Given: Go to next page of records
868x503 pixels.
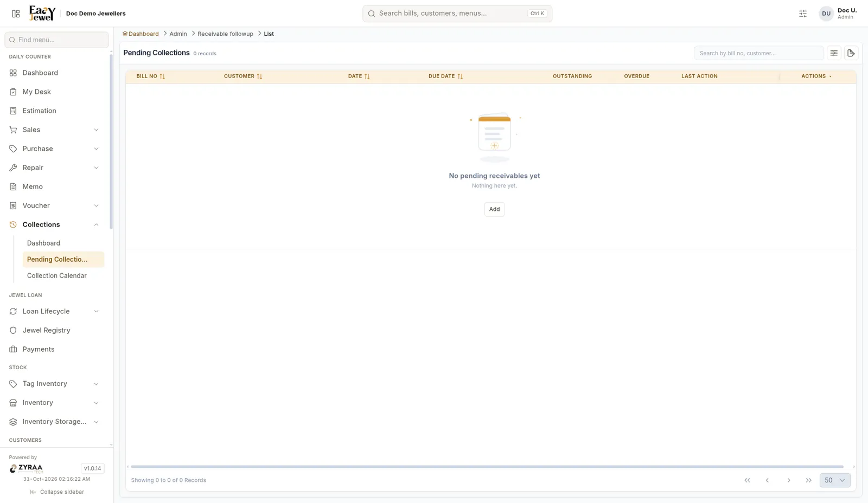Looking at the screenshot, I should tap(789, 480).
